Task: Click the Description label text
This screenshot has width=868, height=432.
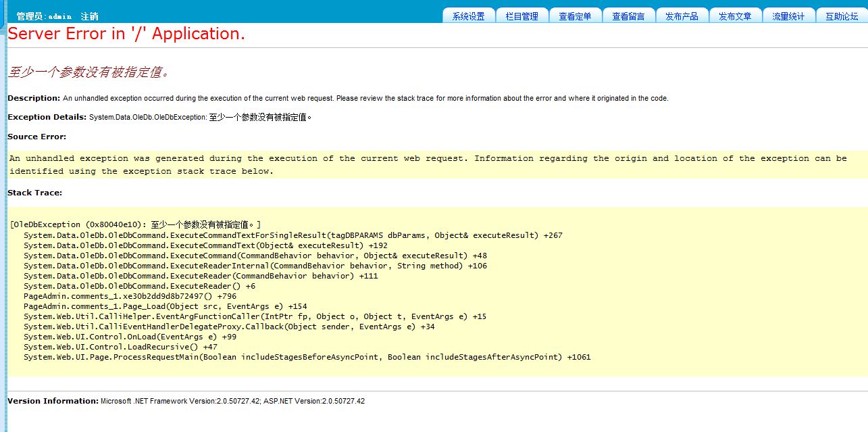Action: pos(34,98)
